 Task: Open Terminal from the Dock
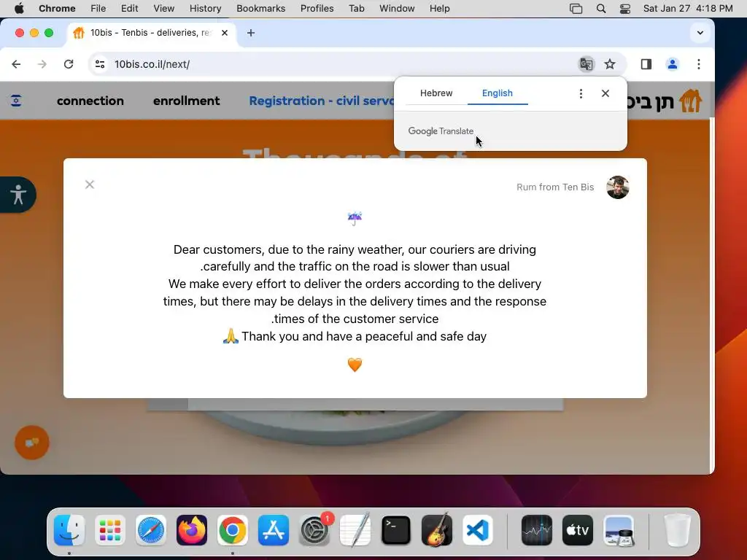[396, 530]
